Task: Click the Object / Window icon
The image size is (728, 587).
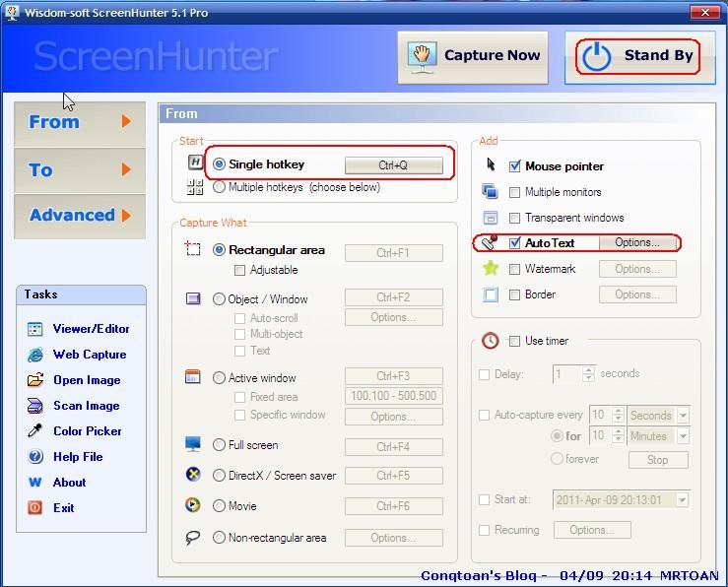Action: pyautogui.click(x=193, y=298)
